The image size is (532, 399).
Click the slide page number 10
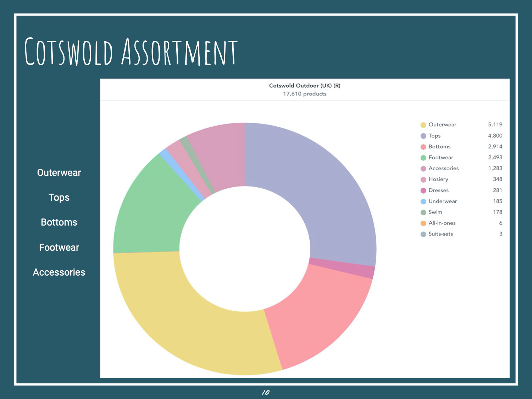pos(266,392)
